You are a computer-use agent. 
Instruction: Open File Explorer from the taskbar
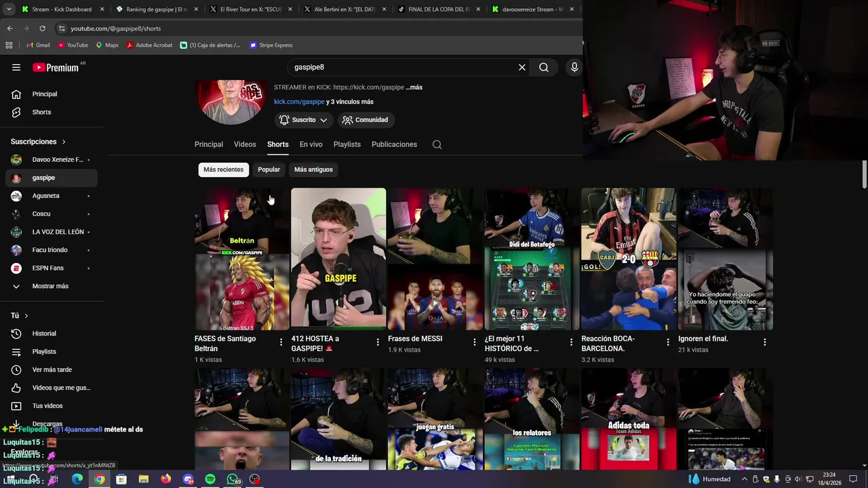[x=144, y=479]
